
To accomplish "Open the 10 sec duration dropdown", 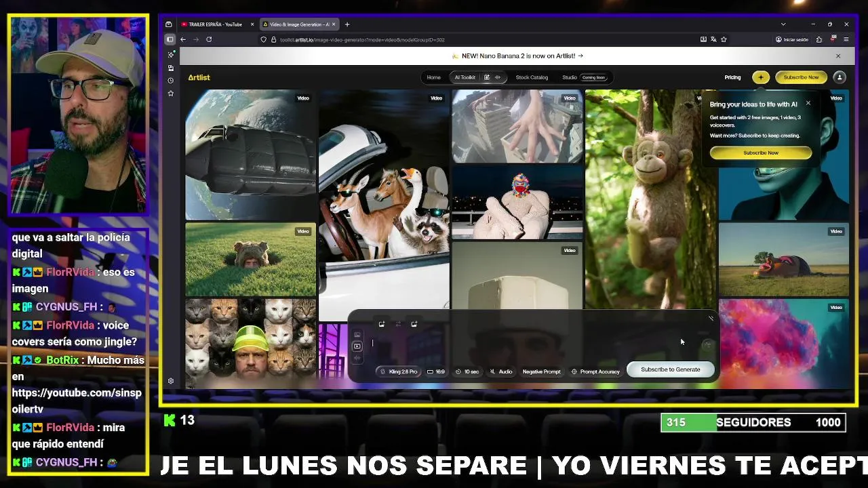I will (467, 371).
